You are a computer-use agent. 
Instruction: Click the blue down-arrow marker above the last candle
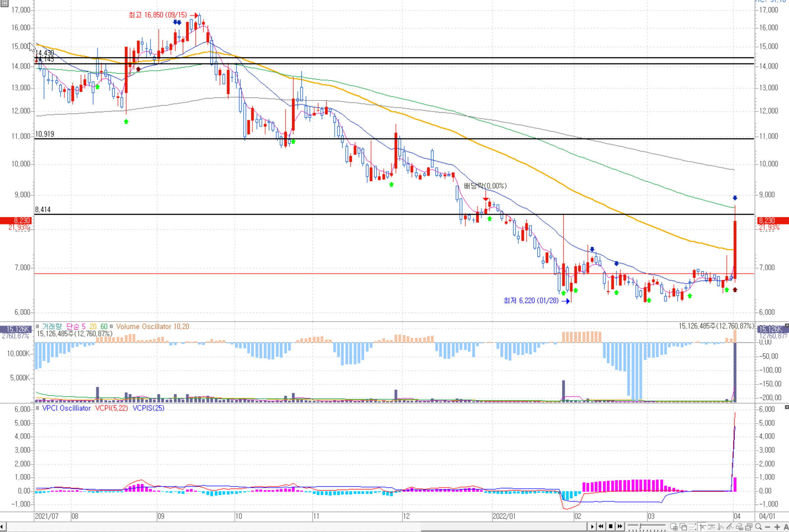click(735, 198)
